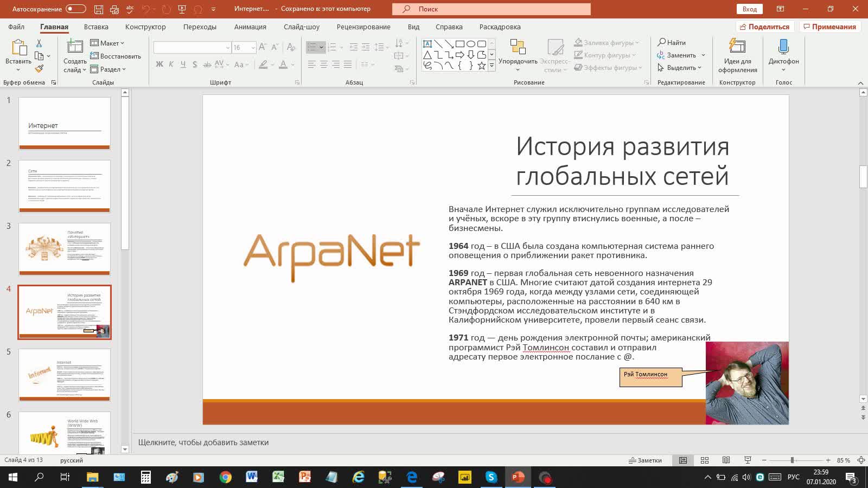868x488 pixels.
Task: Select slide 5 thumbnail Internet
Action: pyautogui.click(x=65, y=375)
